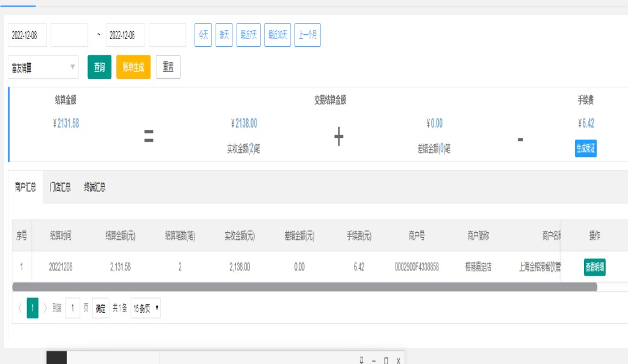Switch to the 终端汇总 tab
The image size is (628, 364).
(x=95, y=187)
